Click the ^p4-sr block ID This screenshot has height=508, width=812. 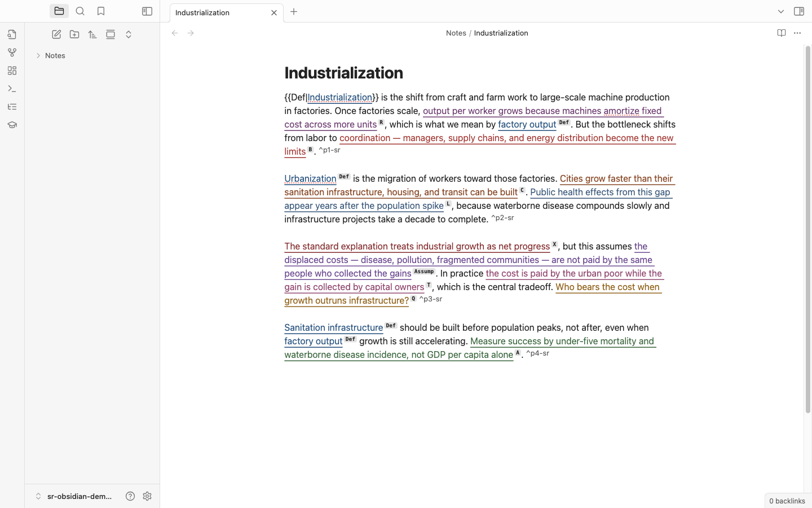[x=537, y=353]
